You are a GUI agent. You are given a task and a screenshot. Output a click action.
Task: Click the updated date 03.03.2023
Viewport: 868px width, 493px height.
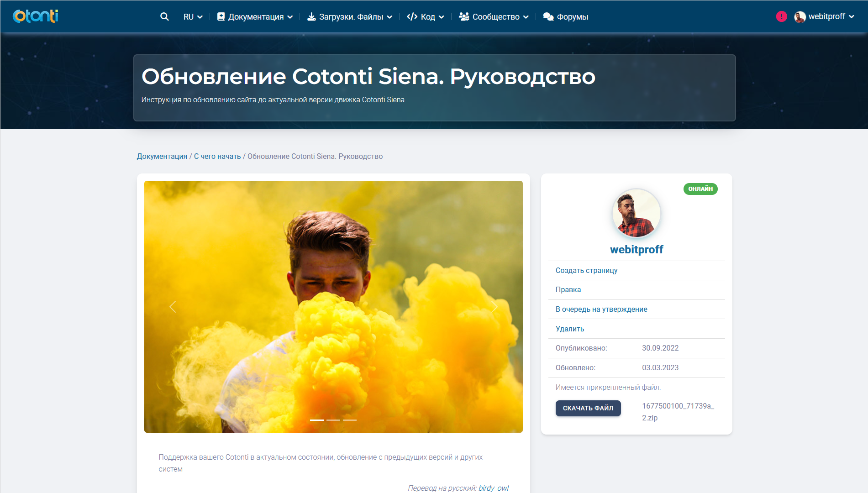click(x=660, y=367)
